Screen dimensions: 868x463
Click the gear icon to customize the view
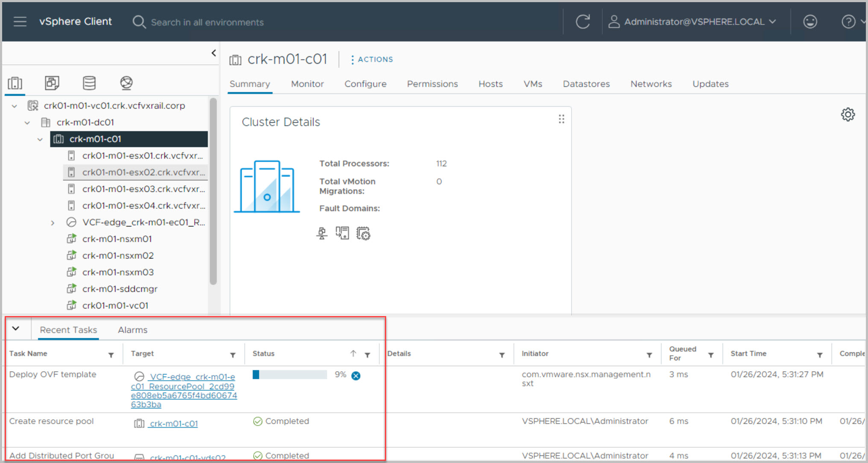(x=847, y=114)
